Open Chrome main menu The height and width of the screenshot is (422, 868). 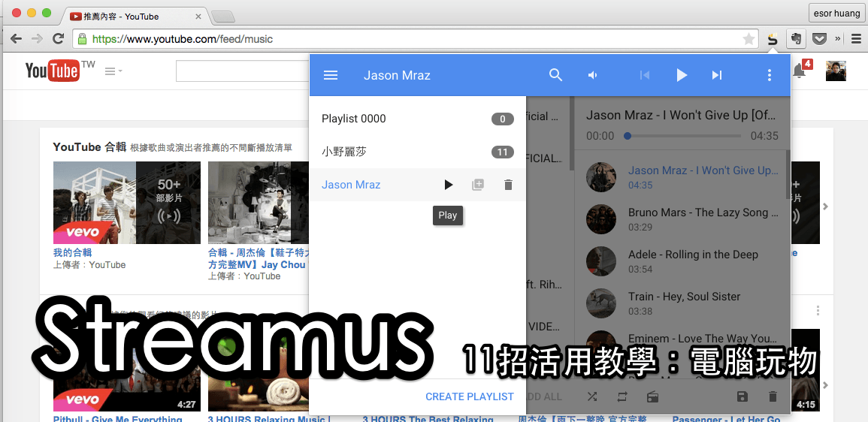coord(856,39)
